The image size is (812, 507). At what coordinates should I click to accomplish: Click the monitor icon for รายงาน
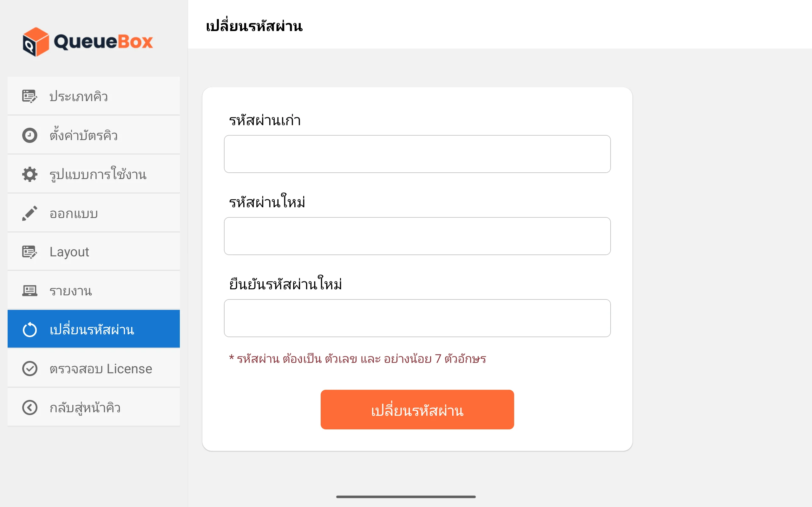tap(29, 290)
